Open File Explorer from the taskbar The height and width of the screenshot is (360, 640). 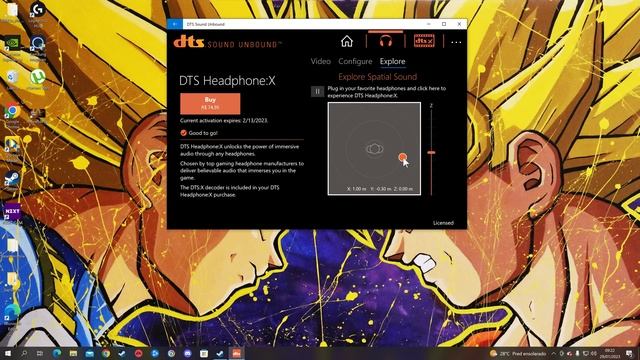73,353
